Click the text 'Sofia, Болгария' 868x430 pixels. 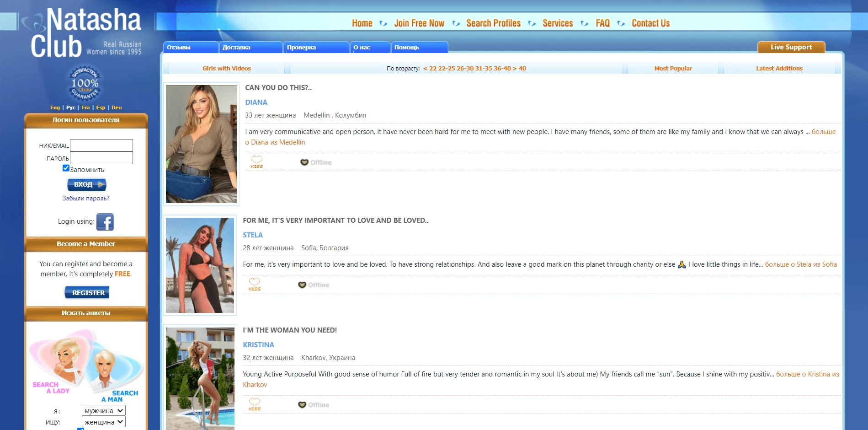pyautogui.click(x=325, y=248)
